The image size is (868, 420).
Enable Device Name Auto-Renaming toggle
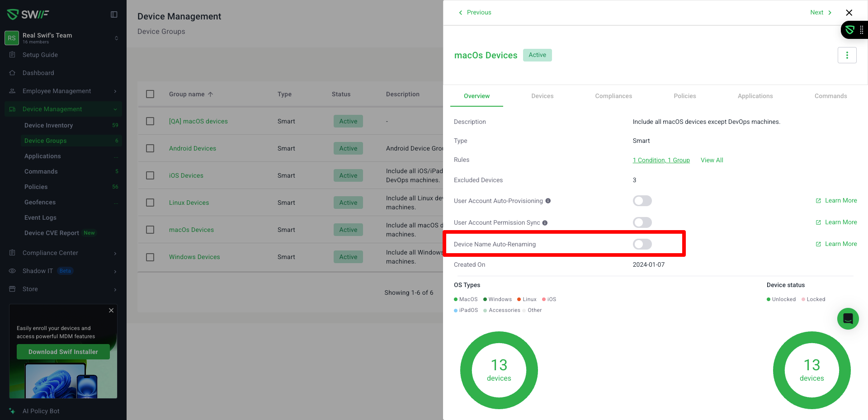[x=642, y=245]
